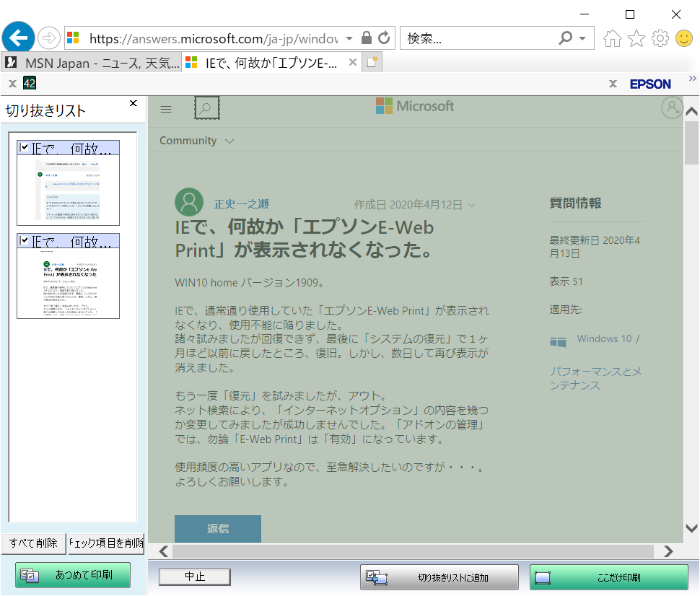
Task: Open the settings gear menu
Action: point(660,38)
